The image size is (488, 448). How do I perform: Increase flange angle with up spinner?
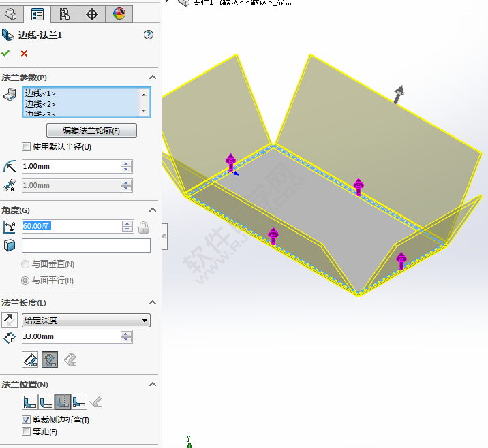coord(127,223)
